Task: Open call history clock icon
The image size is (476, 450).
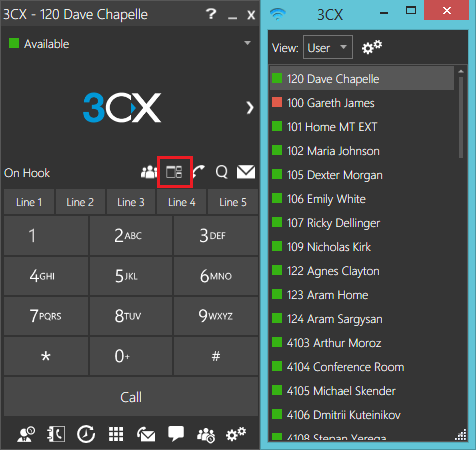Action: [86, 434]
